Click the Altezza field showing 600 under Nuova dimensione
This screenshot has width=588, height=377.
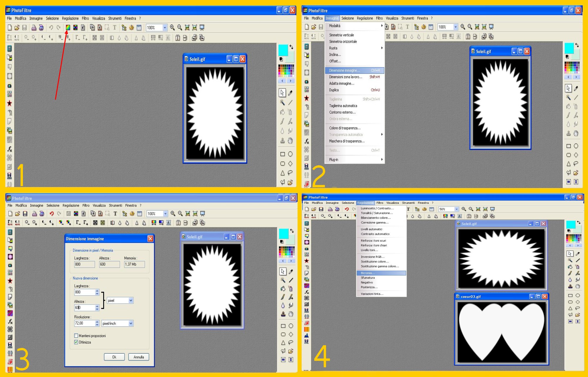[x=85, y=308]
